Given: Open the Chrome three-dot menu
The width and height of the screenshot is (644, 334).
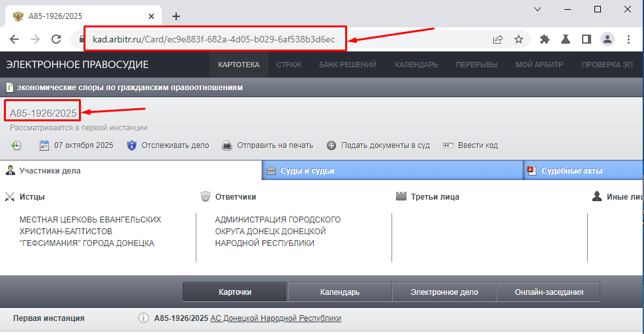Looking at the screenshot, I should tap(628, 39).
